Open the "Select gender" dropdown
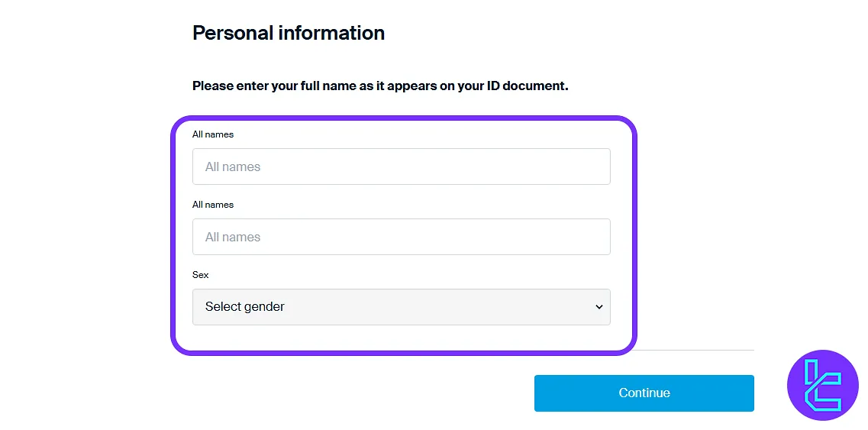Viewport: 868px width, 430px height. pyautogui.click(x=401, y=307)
